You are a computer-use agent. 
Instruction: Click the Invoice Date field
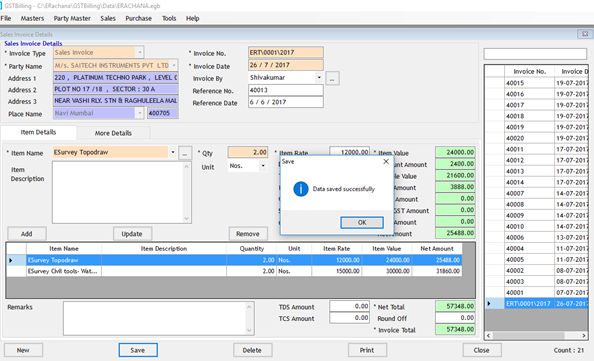pos(286,65)
